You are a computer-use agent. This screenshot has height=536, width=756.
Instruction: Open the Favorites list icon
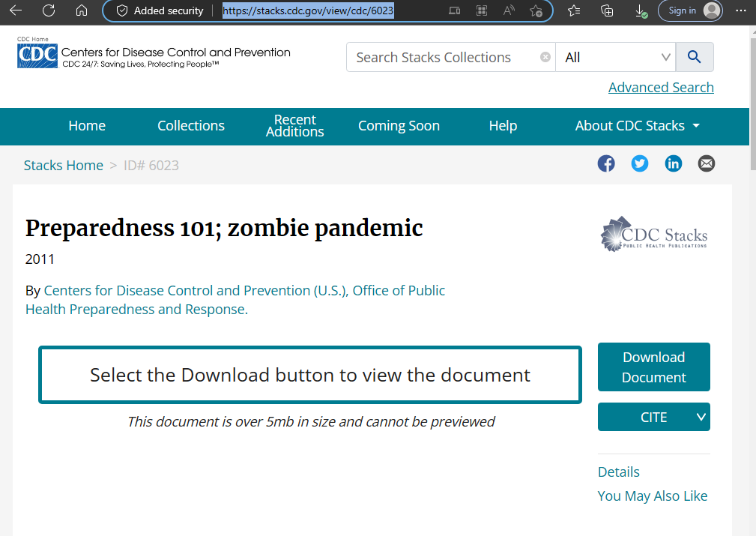click(574, 10)
